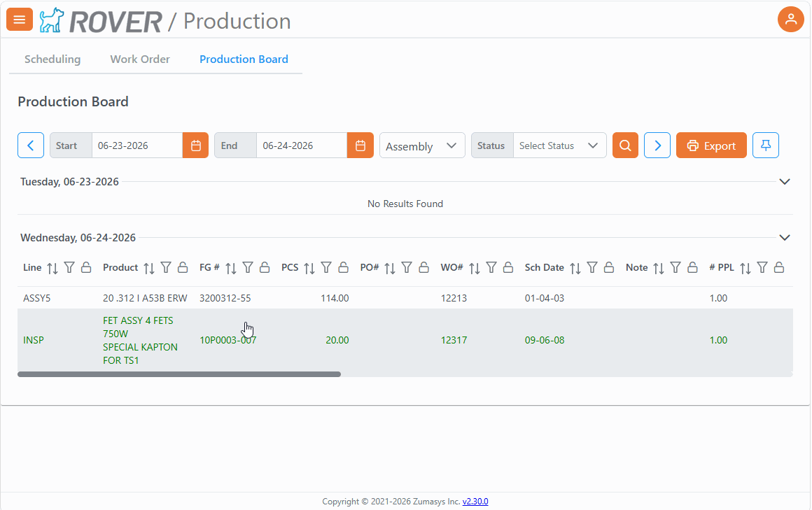
Task: Filter the PO# column
Action: click(x=407, y=268)
